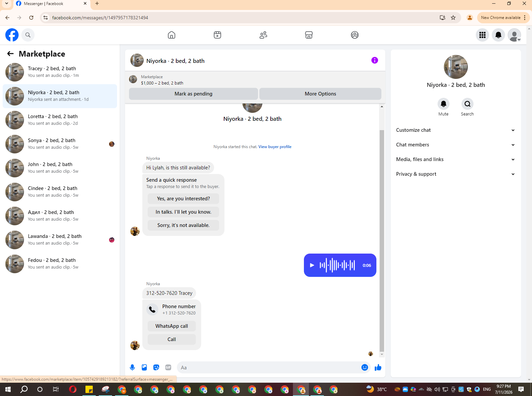The height and width of the screenshot is (396, 532).
Task: Send quick reply 'Sorry, it's not available.'
Action: tap(184, 225)
